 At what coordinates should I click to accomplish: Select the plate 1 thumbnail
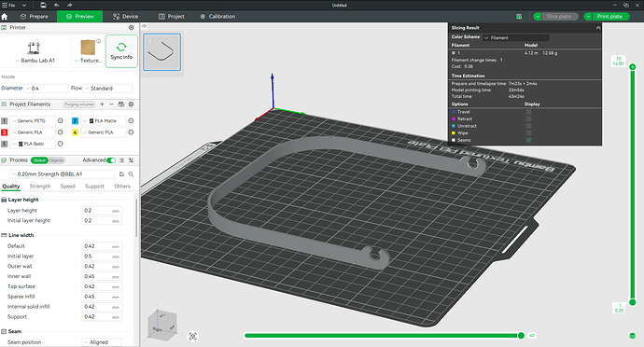161,52
